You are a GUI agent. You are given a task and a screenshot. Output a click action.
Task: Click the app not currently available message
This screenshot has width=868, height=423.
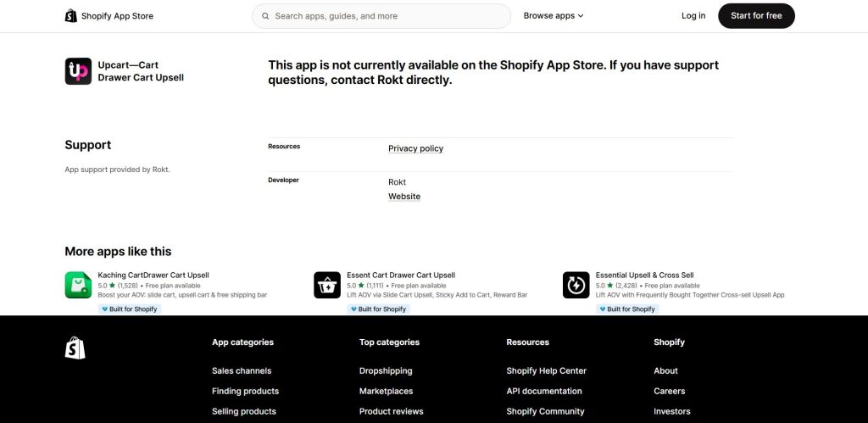494,72
